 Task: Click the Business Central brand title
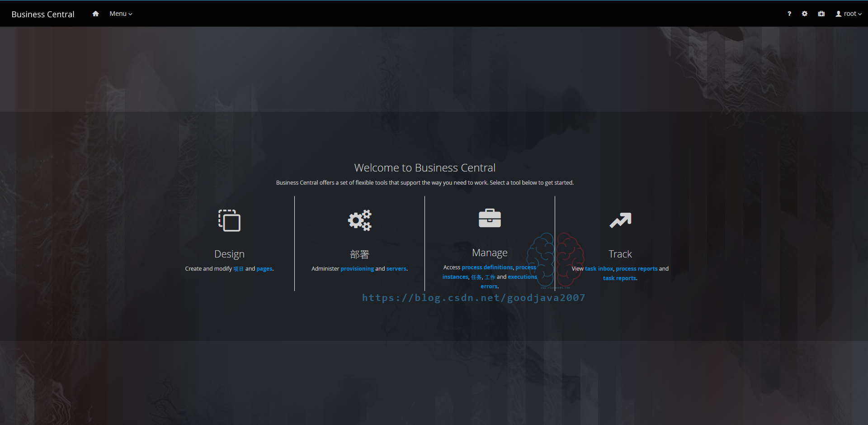tap(43, 14)
